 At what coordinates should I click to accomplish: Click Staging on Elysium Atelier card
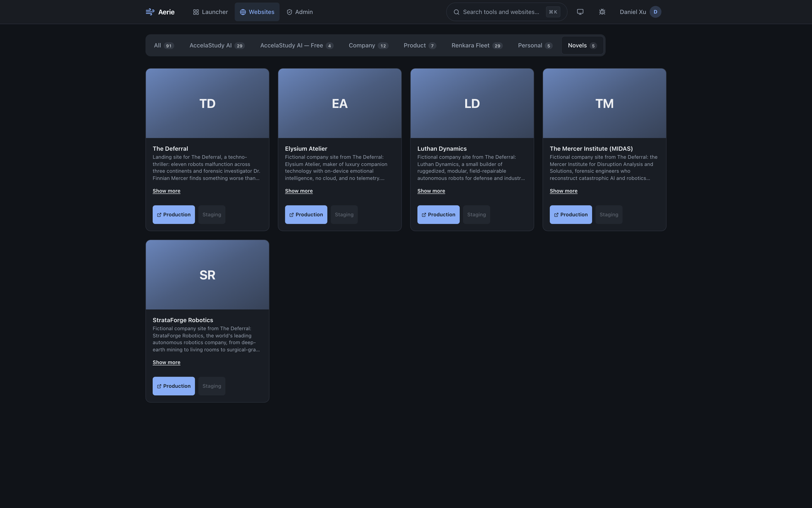coord(344,214)
